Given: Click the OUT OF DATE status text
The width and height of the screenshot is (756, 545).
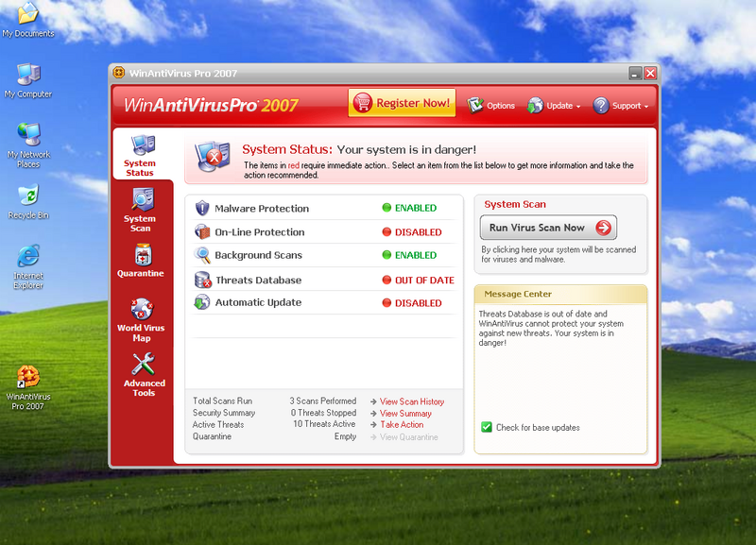Looking at the screenshot, I should click(x=424, y=280).
